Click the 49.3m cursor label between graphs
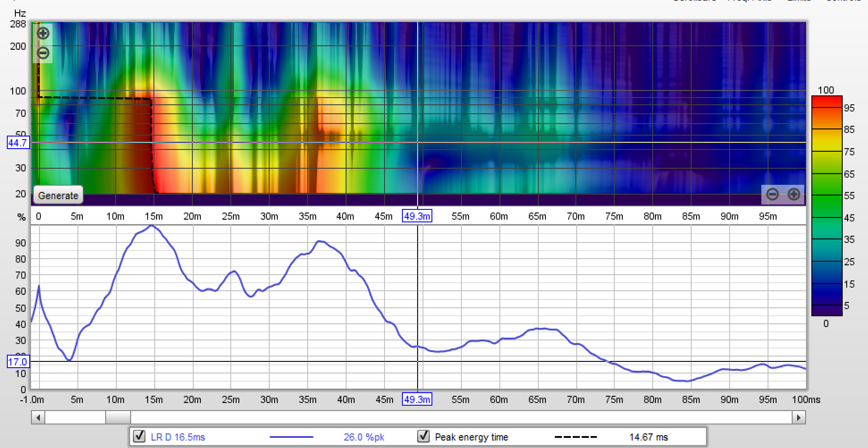 point(417,216)
